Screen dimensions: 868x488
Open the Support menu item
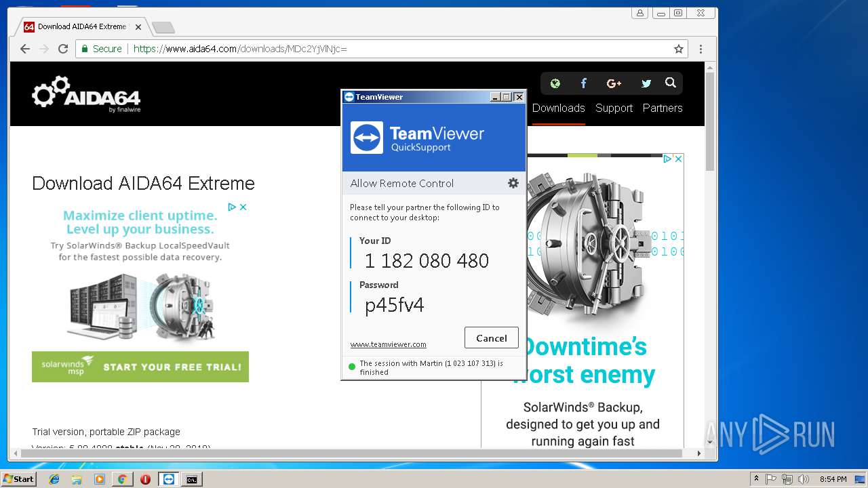tap(614, 108)
